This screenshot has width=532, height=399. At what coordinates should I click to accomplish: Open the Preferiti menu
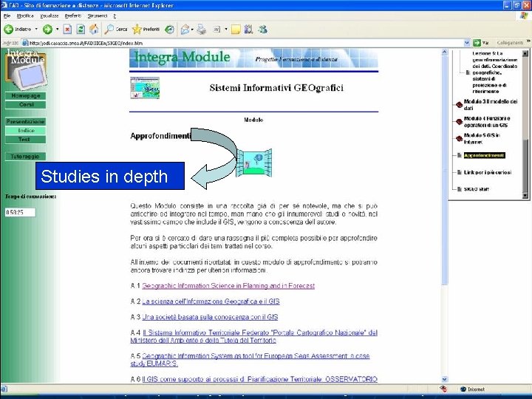73,16
